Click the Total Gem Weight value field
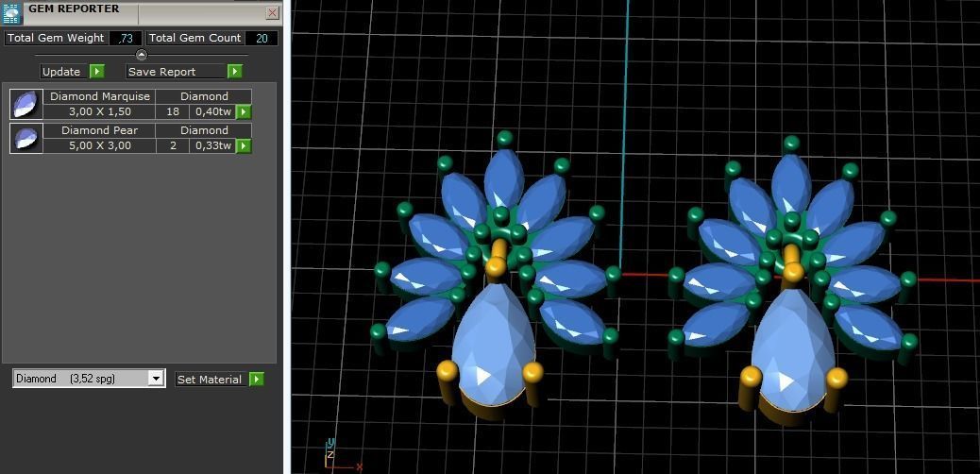 pyautogui.click(x=126, y=38)
